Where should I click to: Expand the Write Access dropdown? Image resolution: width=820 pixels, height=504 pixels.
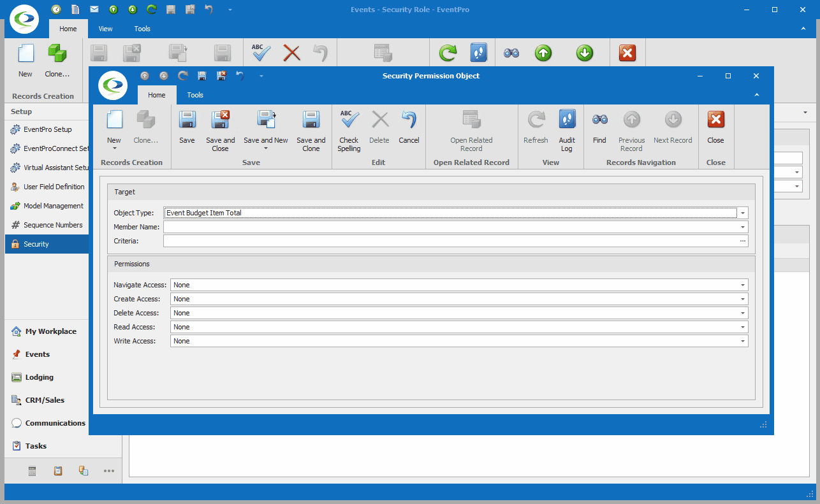pyautogui.click(x=743, y=341)
